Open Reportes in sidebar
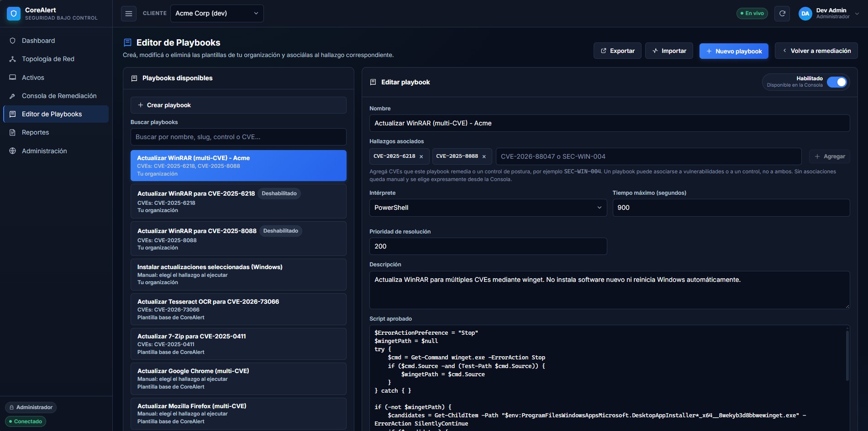Viewport: 868px width, 431px height. pos(56,132)
